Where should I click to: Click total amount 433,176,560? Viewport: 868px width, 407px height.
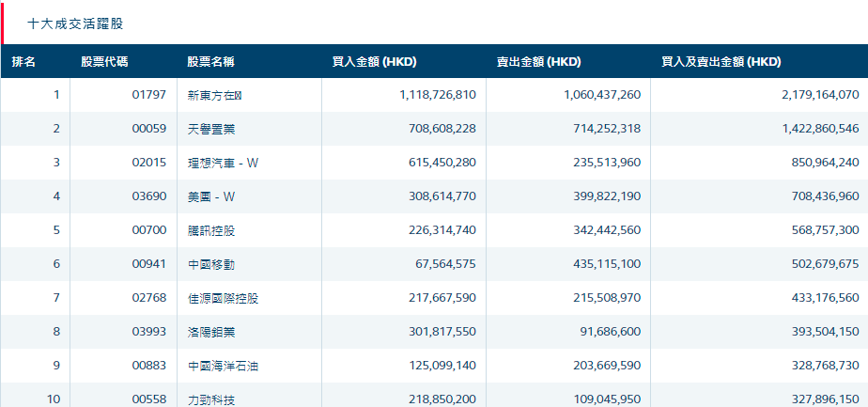[x=826, y=298]
